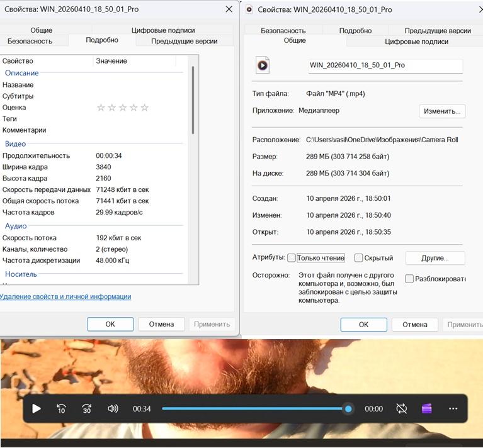483x448 pixels.
Task: Click the Носитель section heading
Action: click(x=21, y=274)
